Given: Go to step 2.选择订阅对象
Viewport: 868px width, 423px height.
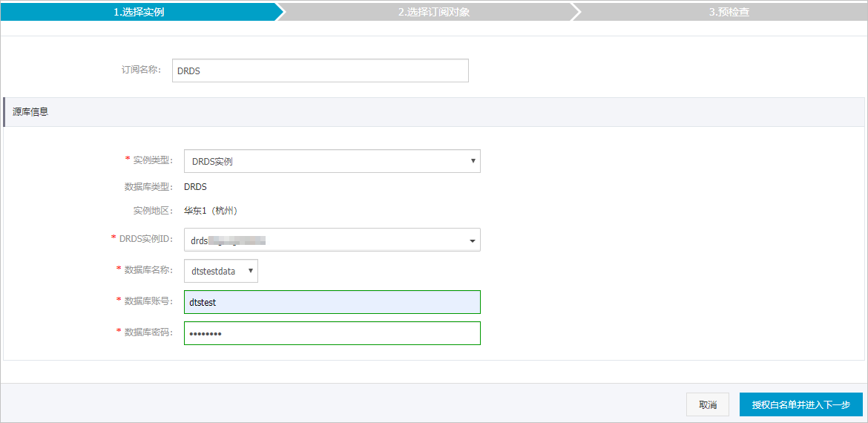Looking at the screenshot, I should click(x=434, y=12).
